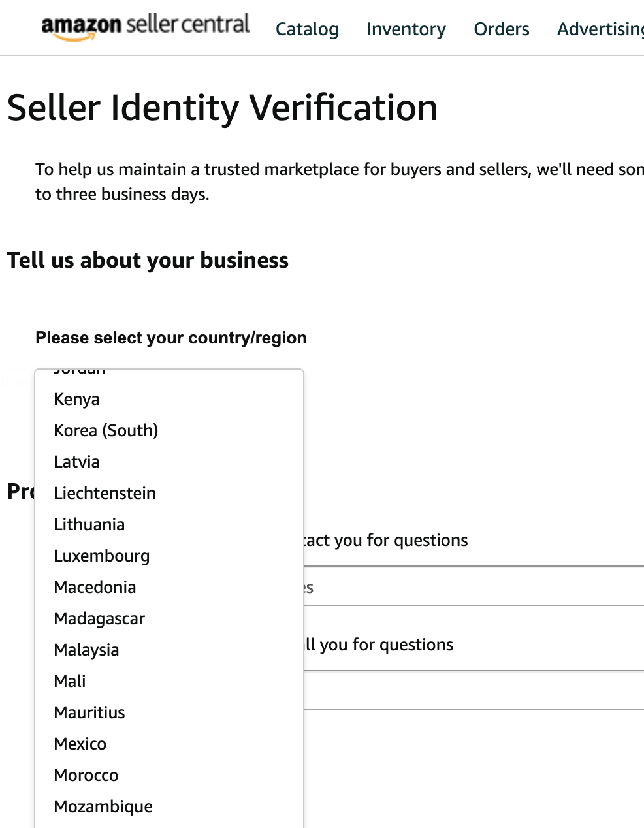Screen dimensions: 644x828
Task: Choose Mexico as country/region
Action: tap(80, 744)
